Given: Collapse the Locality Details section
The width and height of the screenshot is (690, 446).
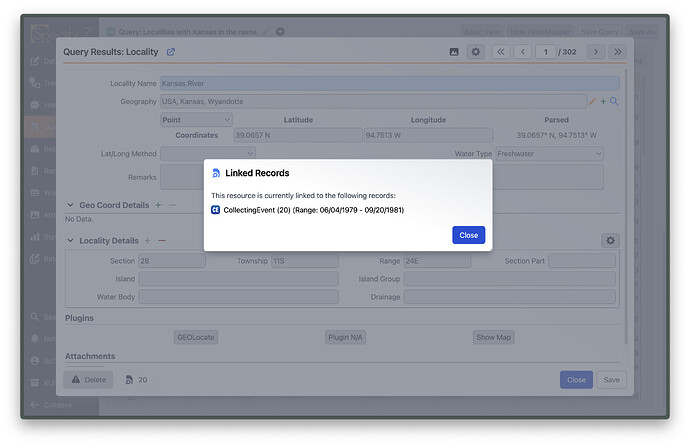Looking at the screenshot, I should pos(70,240).
